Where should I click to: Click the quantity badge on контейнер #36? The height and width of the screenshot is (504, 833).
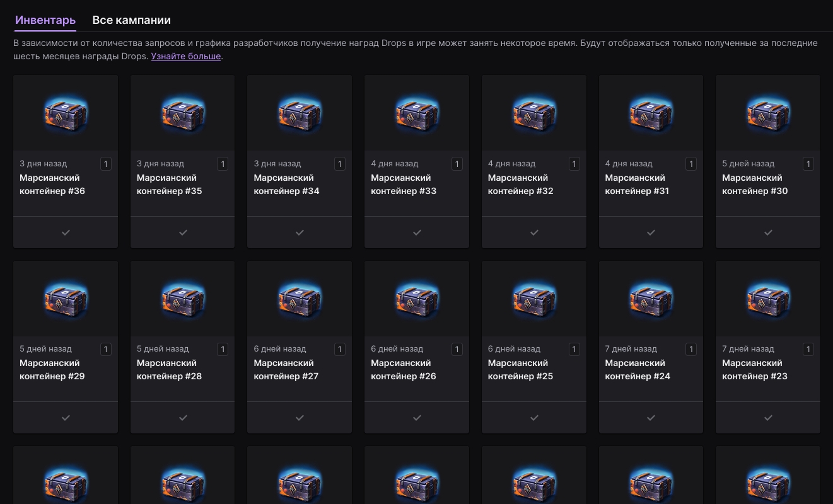pos(106,164)
